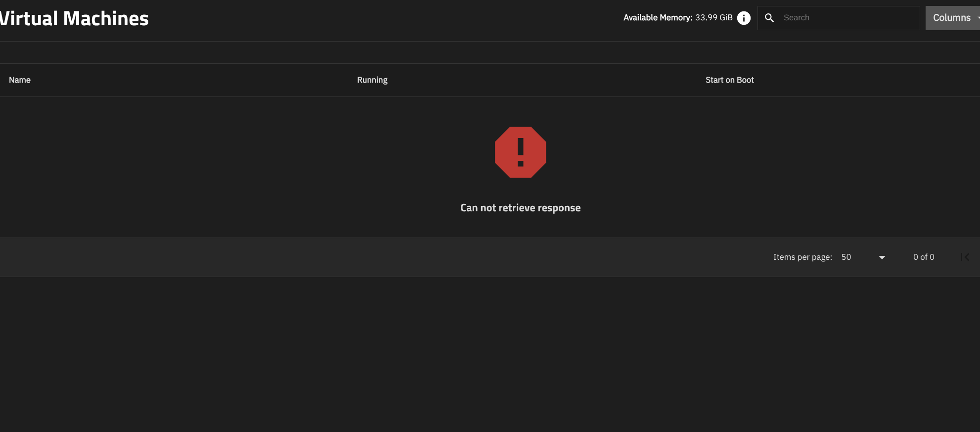Click the '0 of 0' page range label

tap(924, 257)
